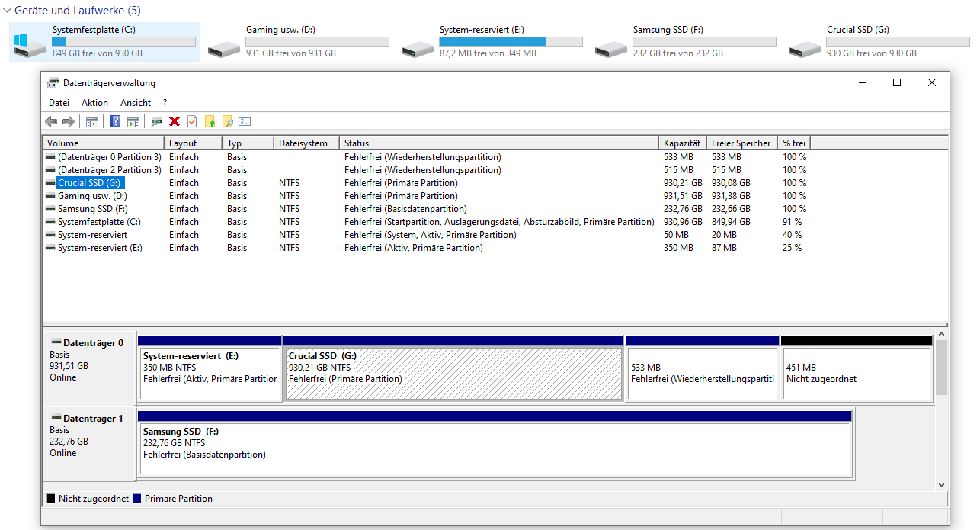Click the red X delete toolbar icon
This screenshot has height=530, width=980.
click(175, 121)
